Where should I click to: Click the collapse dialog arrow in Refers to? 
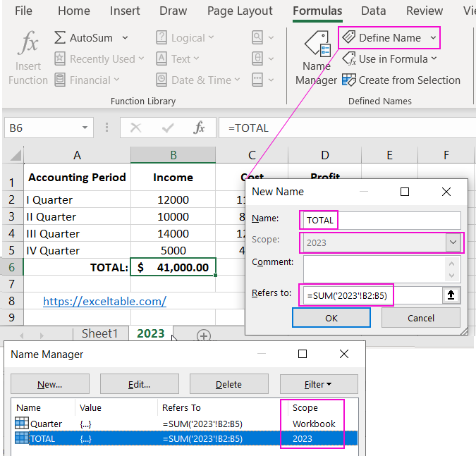click(451, 295)
